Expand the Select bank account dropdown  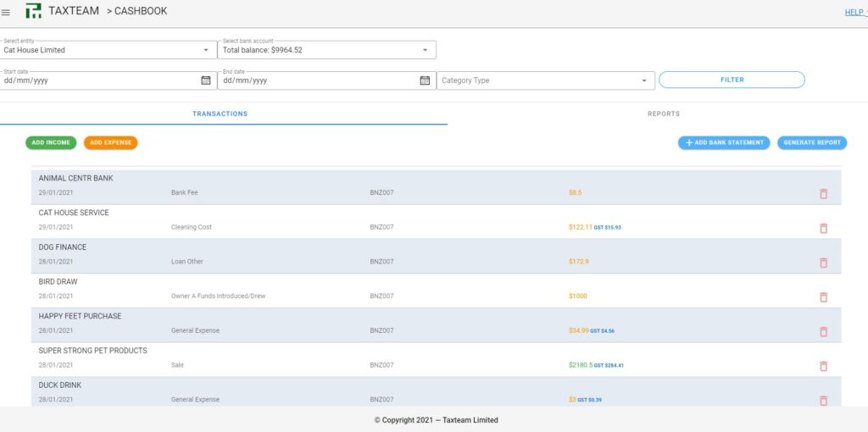point(326,50)
